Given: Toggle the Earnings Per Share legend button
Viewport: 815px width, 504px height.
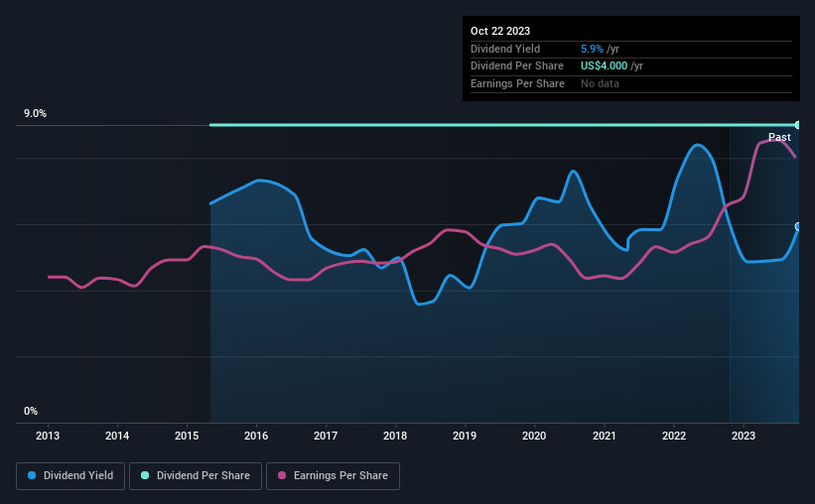Looking at the screenshot, I should click(x=333, y=476).
